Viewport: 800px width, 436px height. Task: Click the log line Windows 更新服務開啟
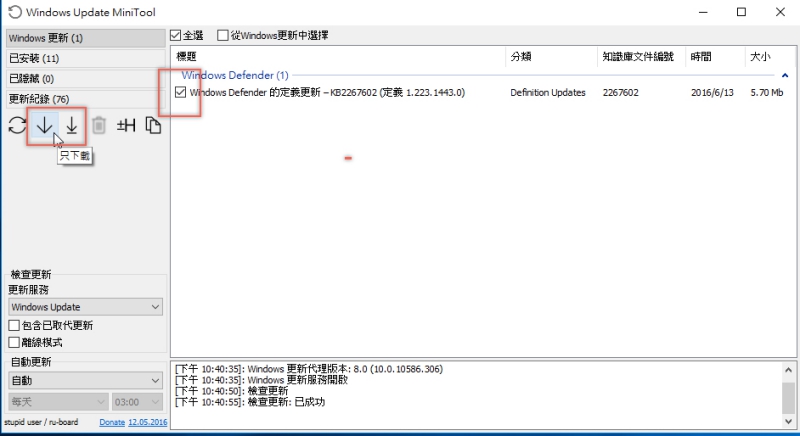[x=261, y=380]
